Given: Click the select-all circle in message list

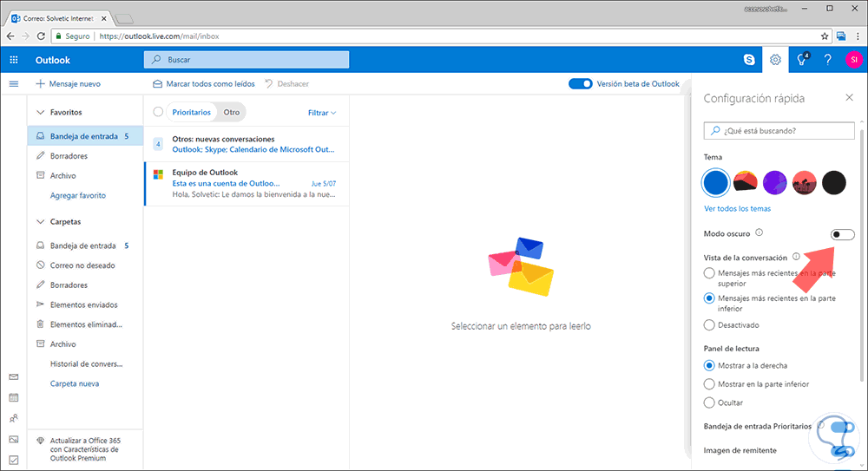Looking at the screenshot, I should click(x=158, y=112).
